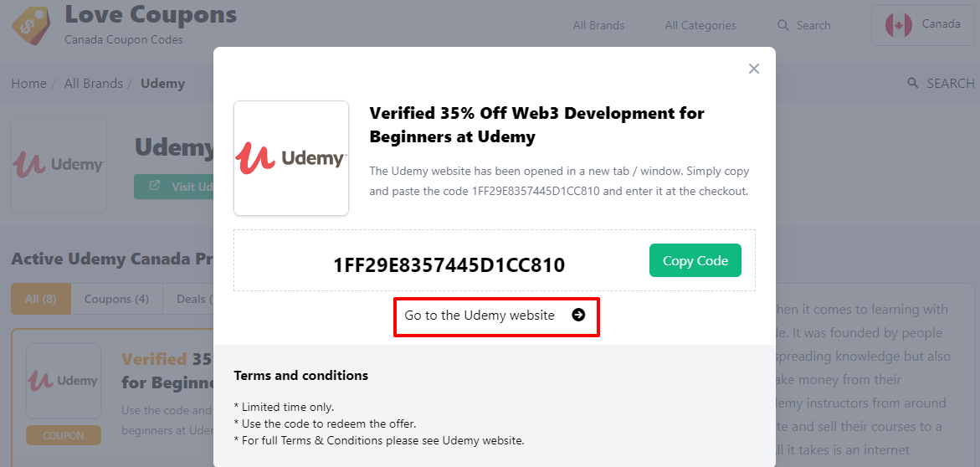
Task: Click the Canadian flag icon
Action: tap(898, 25)
